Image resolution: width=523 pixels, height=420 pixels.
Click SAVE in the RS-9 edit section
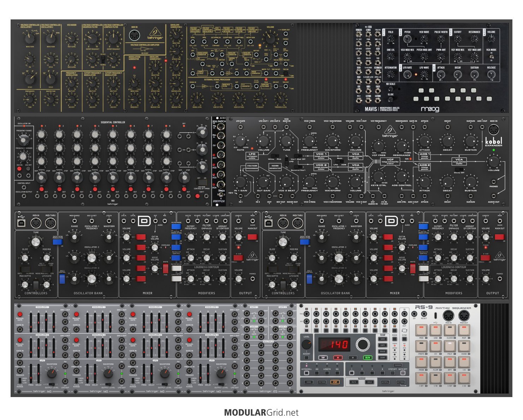pyautogui.click(x=382, y=339)
